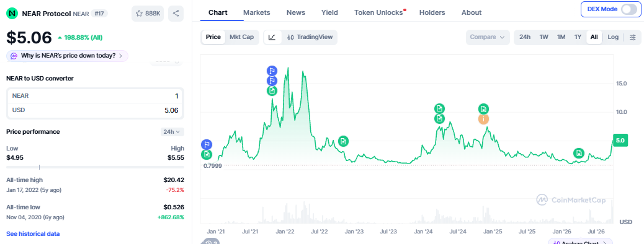This screenshot has height=244, width=644.
Task: Open the Chart tab
Action: click(218, 13)
